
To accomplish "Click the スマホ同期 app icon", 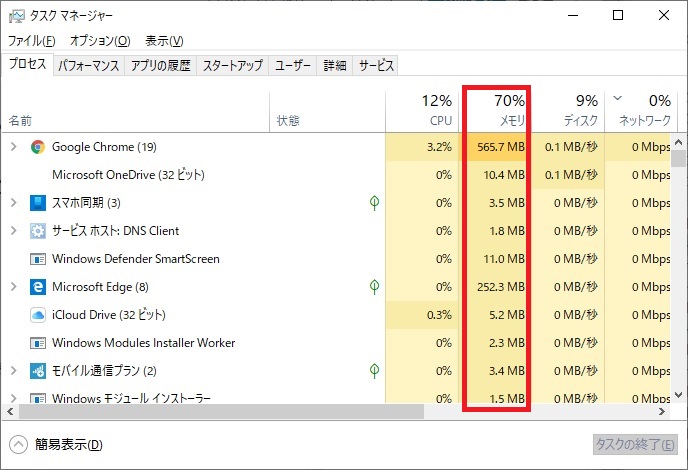I will pyautogui.click(x=38, y=203).
